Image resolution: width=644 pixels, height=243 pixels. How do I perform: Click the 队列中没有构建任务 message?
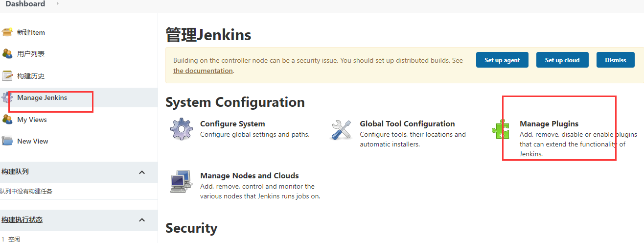coord(26,191)
